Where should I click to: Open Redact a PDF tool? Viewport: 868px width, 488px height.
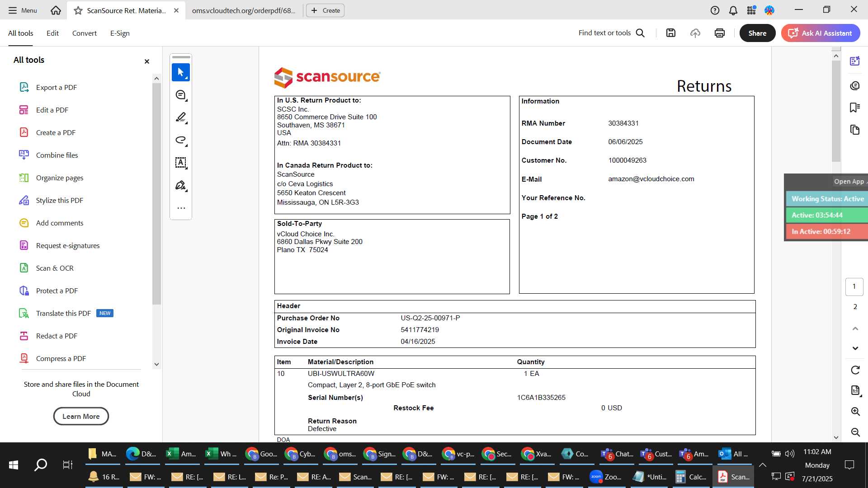pyautogui.click(x=57, y=336)
